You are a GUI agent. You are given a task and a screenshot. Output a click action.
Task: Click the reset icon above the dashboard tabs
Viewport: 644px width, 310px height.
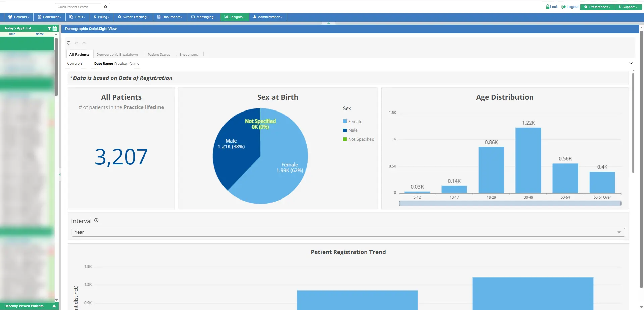69,43
